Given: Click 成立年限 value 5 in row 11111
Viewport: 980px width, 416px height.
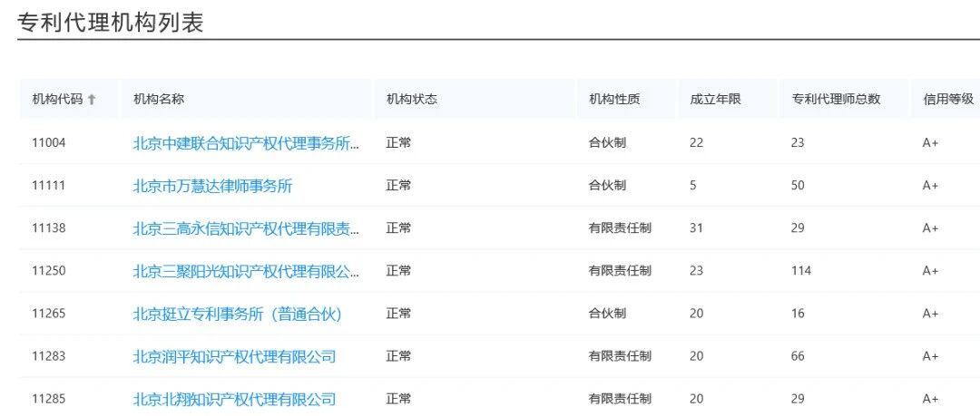Looking at the screenshot, I should pos(693,186).
